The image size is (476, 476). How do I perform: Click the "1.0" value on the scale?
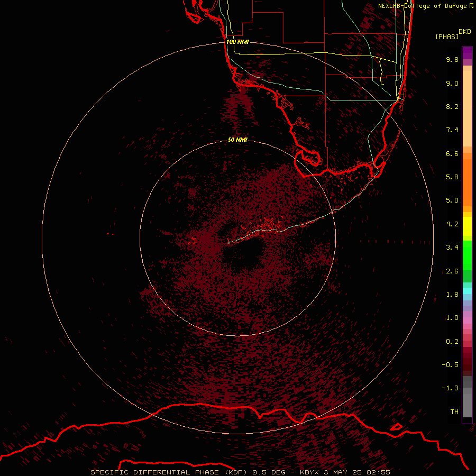click(x=452, y=318)
